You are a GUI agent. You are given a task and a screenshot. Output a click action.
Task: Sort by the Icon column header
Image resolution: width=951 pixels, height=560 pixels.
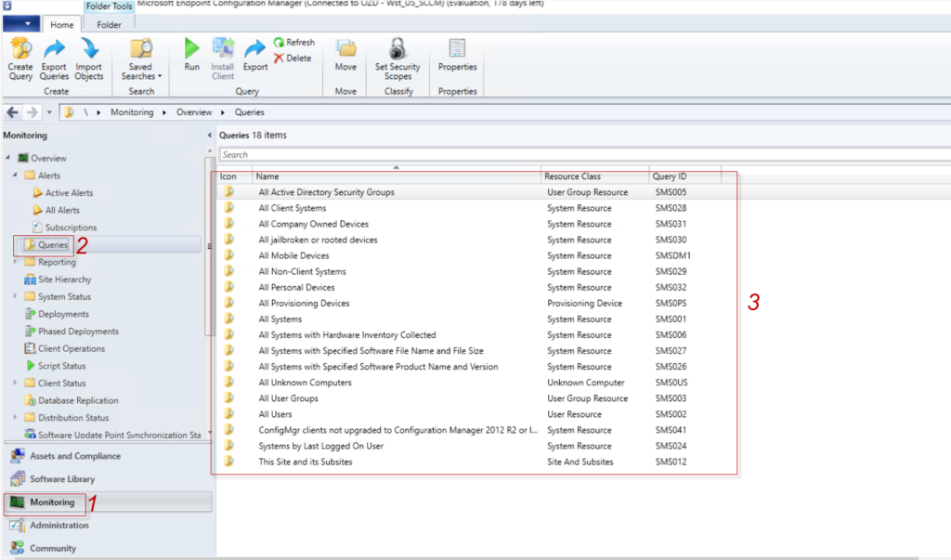[235, 176]
